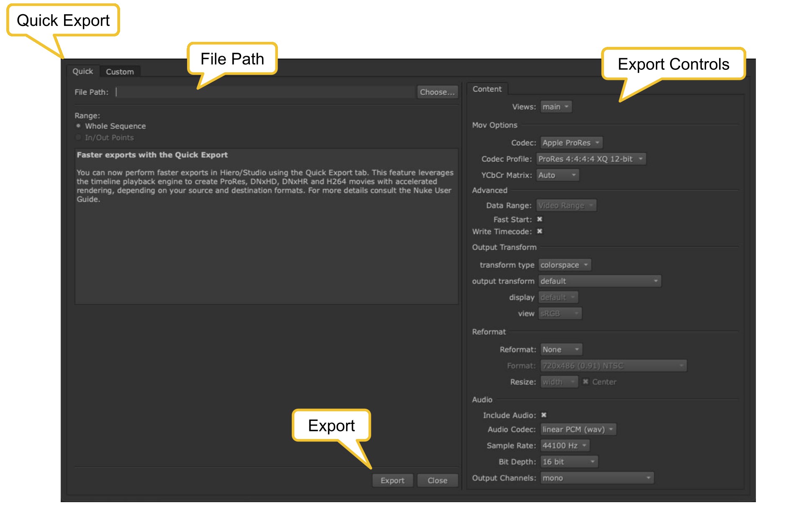Expand the Codec Profile dropdown

(x=591, y=159)
